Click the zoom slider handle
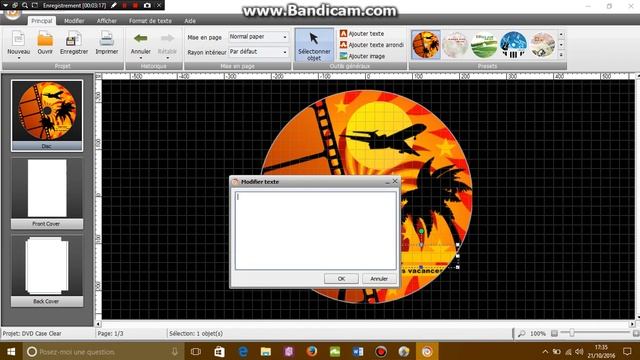Viewport: 640px width, 360px height. click(572, 333)
